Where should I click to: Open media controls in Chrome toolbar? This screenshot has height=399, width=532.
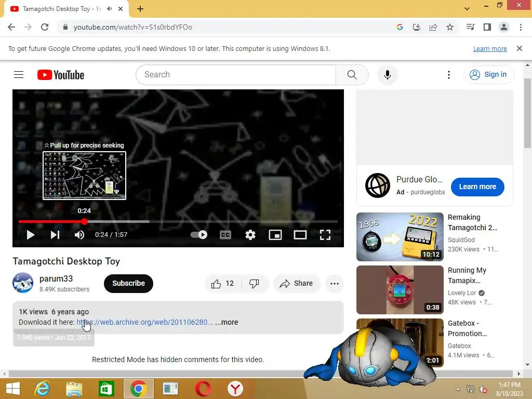coord(470,27)
